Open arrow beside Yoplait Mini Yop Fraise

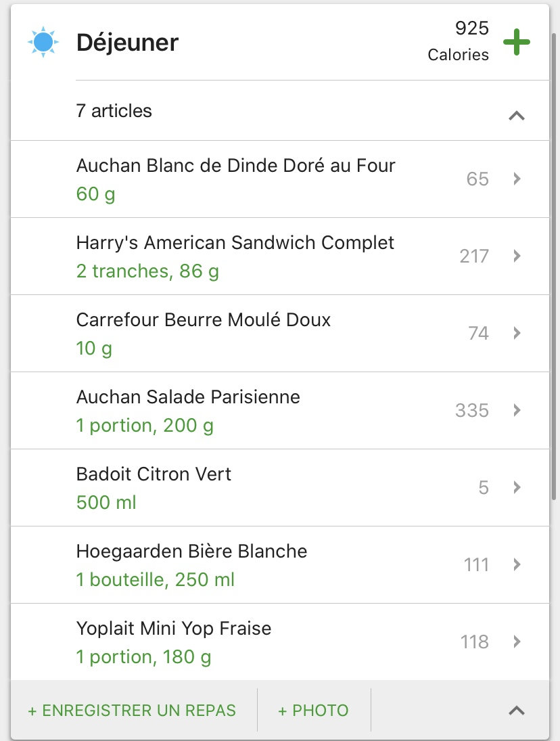pyautogui.click(x=517, y=642)
